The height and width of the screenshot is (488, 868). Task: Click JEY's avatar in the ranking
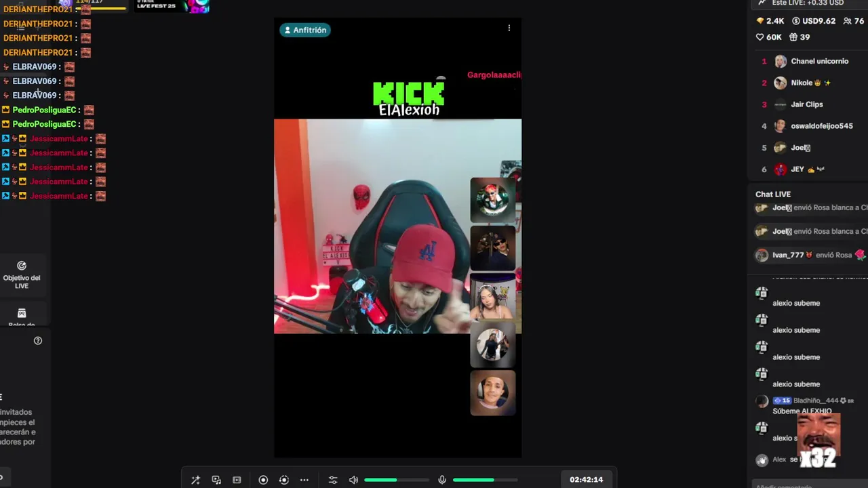[x=781, y=169]
